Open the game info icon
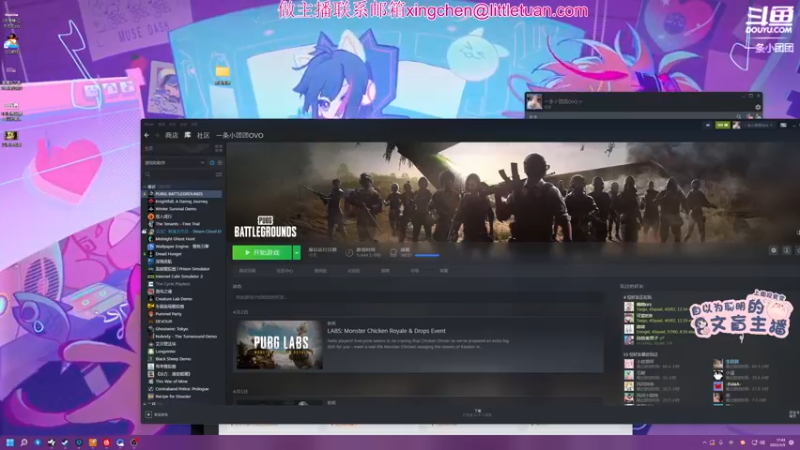 click(787, 251)
